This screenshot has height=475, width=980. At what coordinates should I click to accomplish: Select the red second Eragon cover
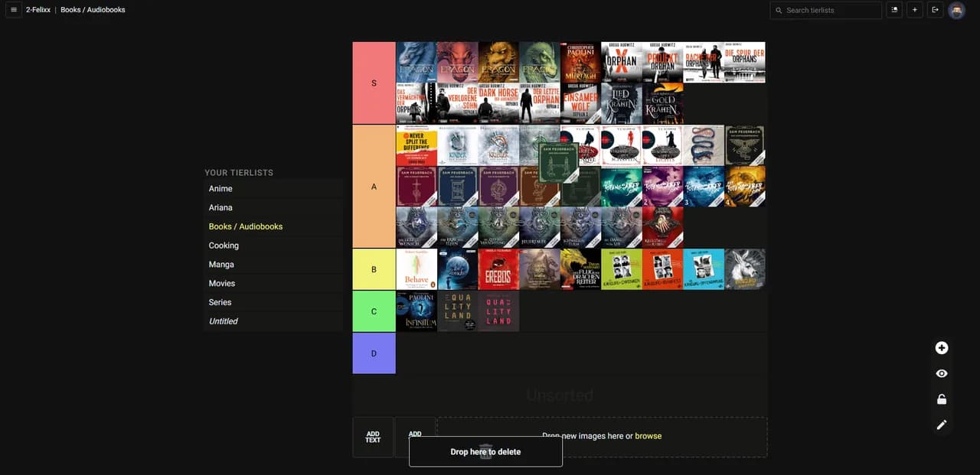[458, 62]
